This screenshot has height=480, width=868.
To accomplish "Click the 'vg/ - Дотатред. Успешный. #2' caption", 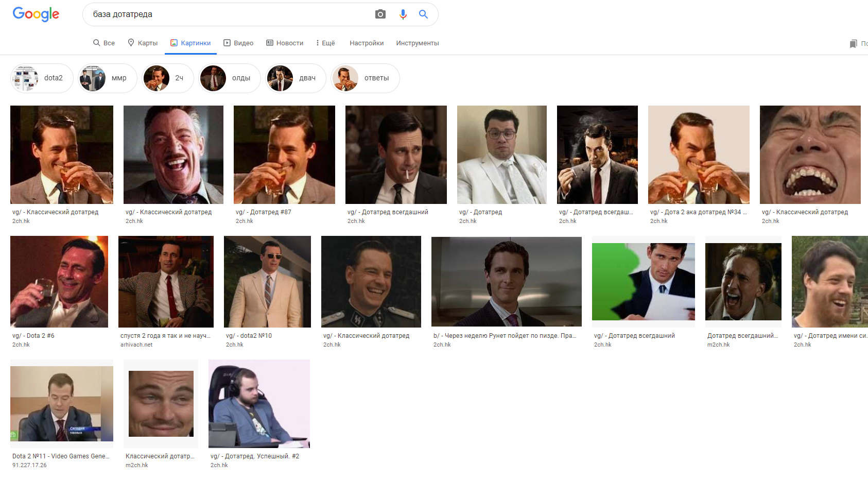I will point(255,456).
